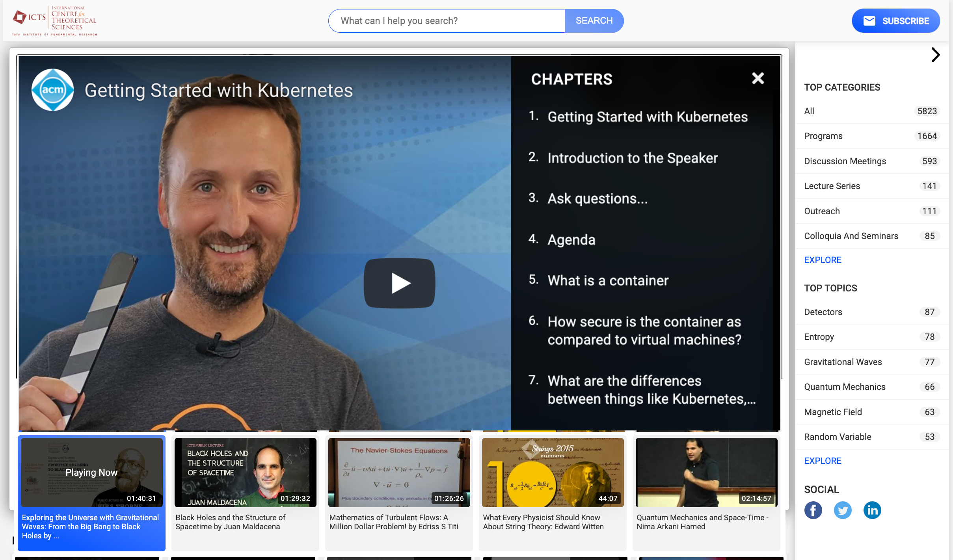Open Black Holes Juan Maldacena thumbnail
Viewport: 953px width, 560px height.
tap(245, 472)
